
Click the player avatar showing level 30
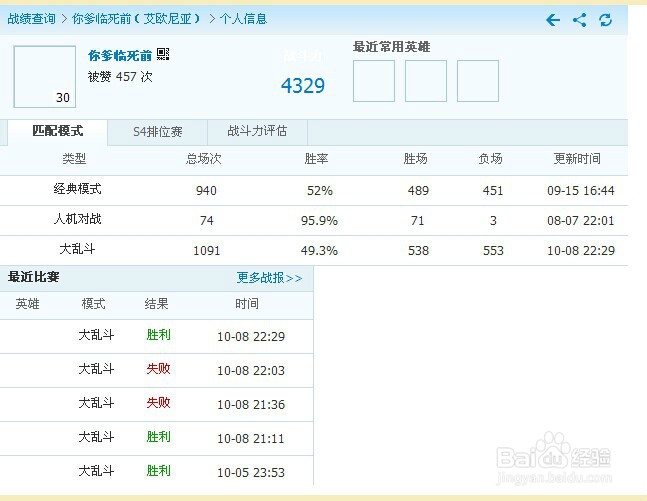[45, 77]
